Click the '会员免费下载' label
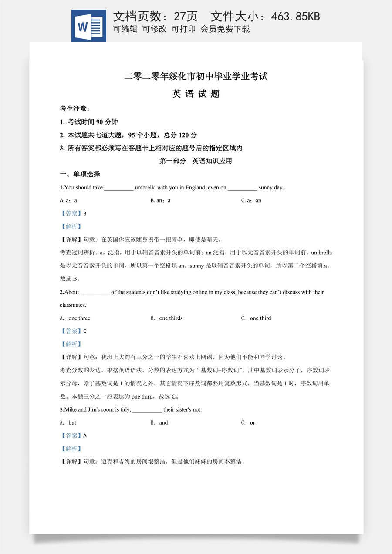392x554 pixels. [x=225, y=29]
